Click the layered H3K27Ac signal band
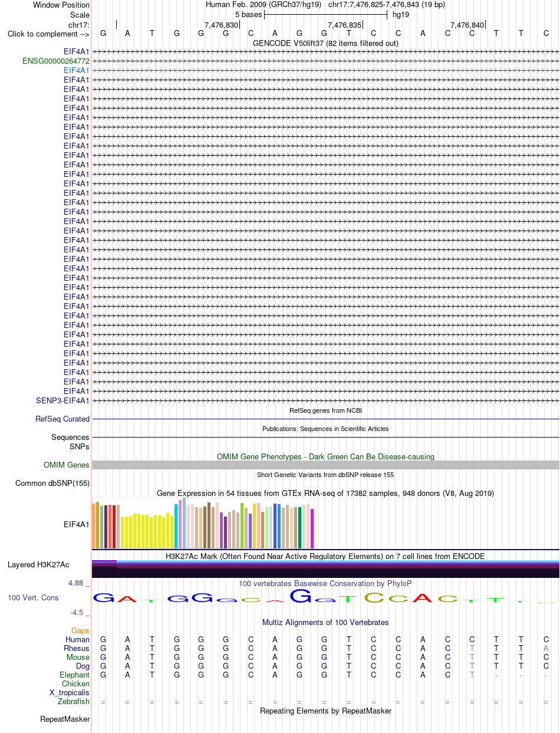Viewport: 560px width, 733px height. coord(325,568)
